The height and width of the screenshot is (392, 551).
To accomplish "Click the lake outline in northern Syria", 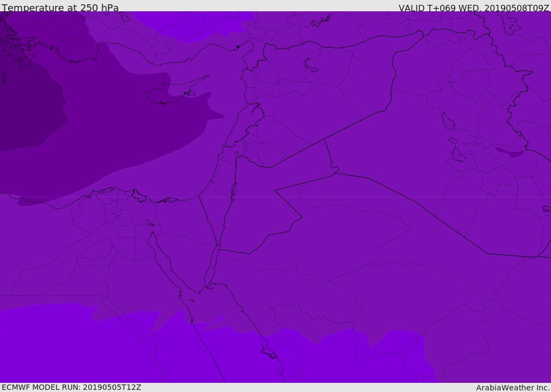I will pos(311,66).
